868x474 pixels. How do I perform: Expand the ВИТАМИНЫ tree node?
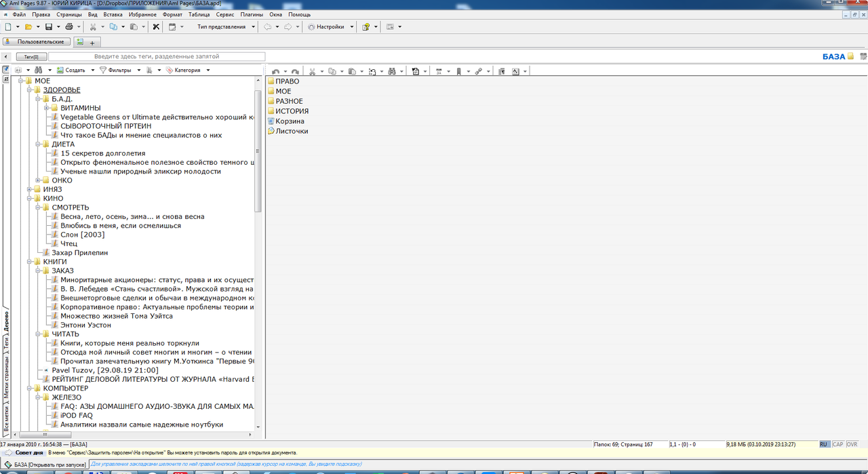coord(47,108)
